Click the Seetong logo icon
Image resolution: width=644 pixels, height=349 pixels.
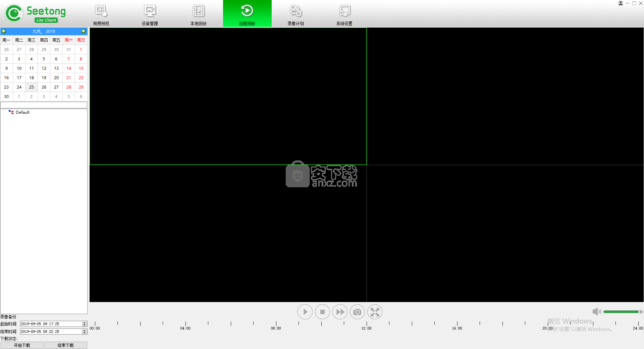point(14,13)
